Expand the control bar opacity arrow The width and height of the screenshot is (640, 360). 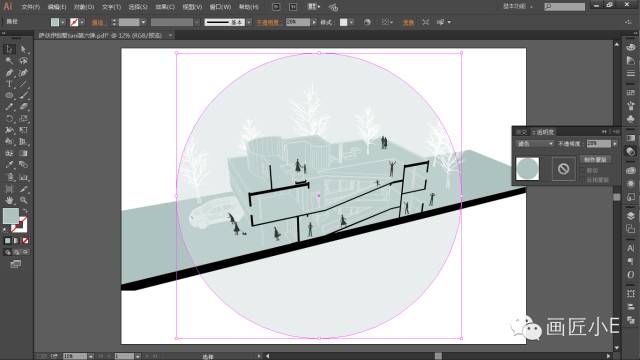pos(314,22)
